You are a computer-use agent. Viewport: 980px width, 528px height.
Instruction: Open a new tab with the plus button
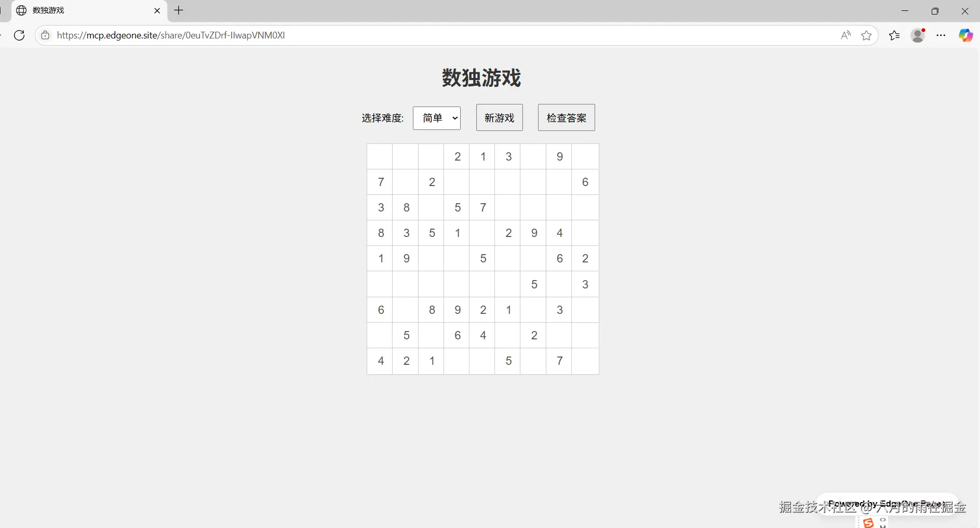pyautogui.click(x=179, y=10)
